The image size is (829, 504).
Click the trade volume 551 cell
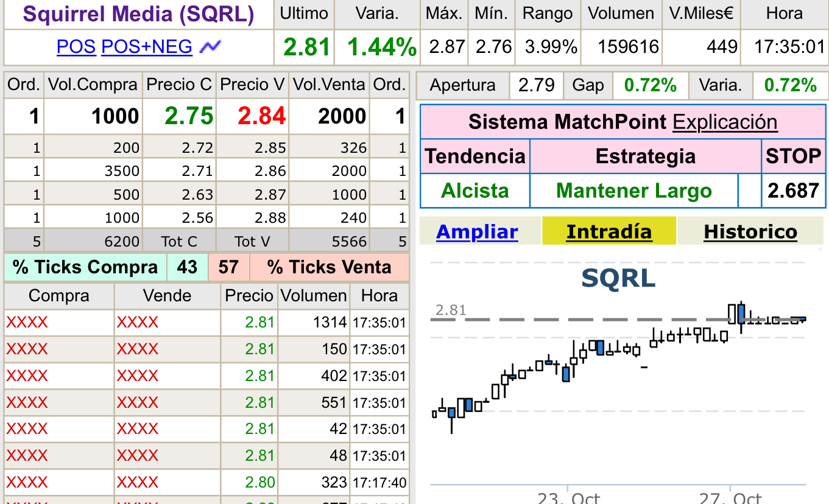tap(314, 402)
